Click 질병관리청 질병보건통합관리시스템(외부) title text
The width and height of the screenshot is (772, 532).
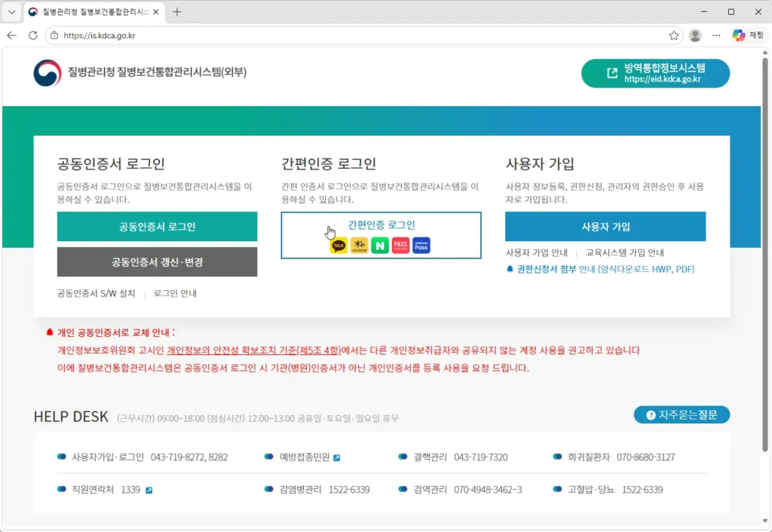pos(157,72)
